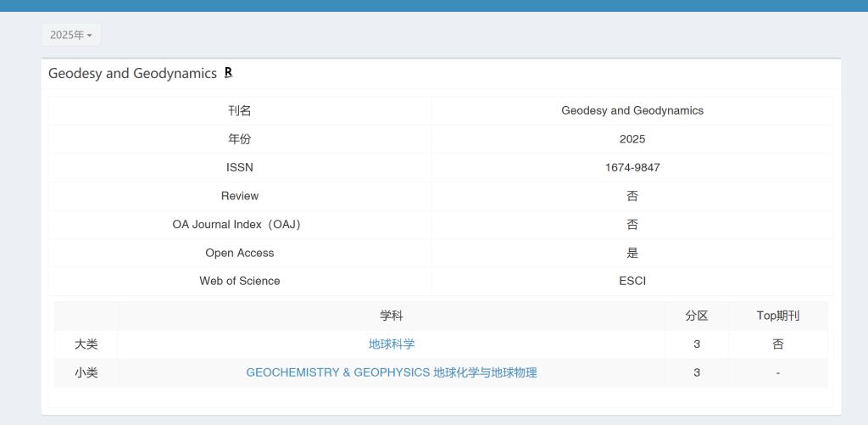This screenshot has width=868, height=425.
Task: Select the 刊名 label cell
Action: [240, 111]
